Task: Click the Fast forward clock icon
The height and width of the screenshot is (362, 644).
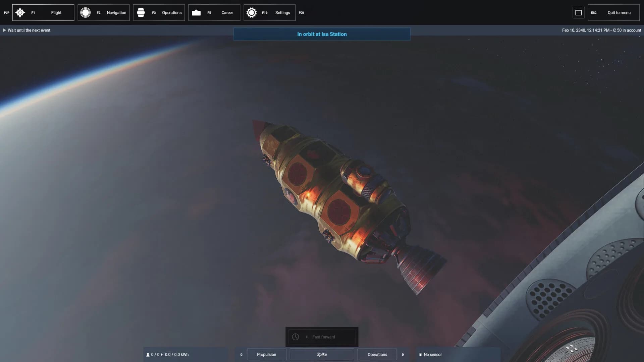Action: point(296,337)
